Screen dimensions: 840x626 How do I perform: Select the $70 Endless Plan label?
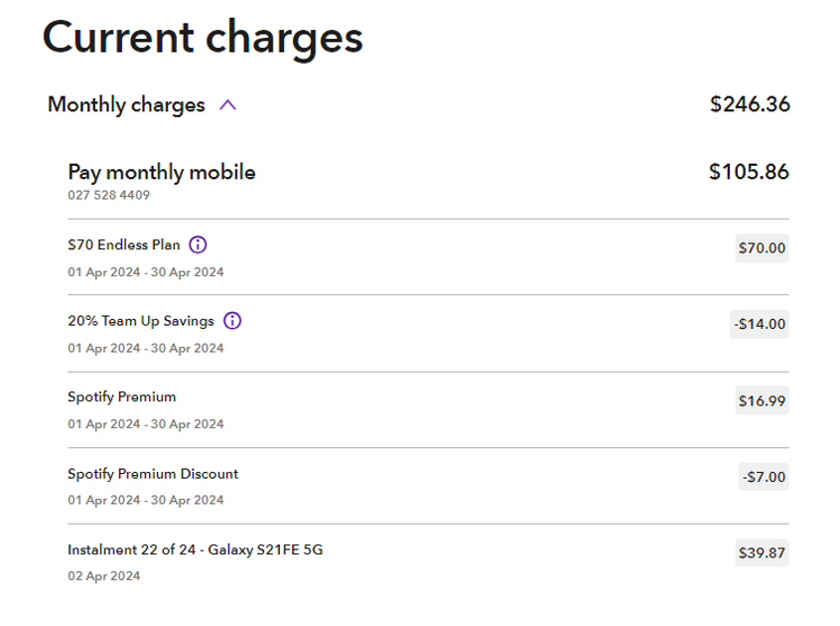124,244
